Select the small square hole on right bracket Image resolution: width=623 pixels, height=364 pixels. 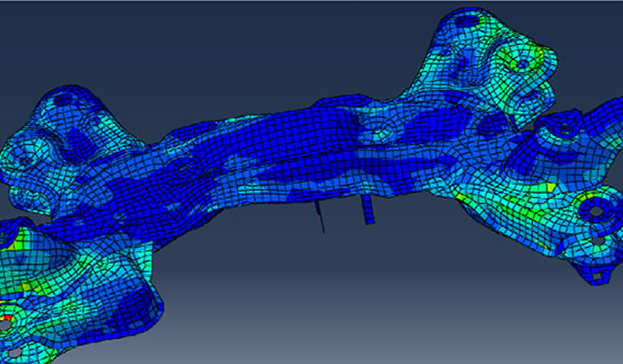pos(594,276)
